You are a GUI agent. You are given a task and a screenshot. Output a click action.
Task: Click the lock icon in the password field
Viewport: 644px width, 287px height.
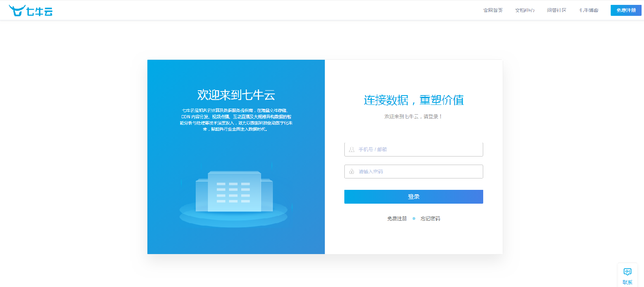pos(352,172)
